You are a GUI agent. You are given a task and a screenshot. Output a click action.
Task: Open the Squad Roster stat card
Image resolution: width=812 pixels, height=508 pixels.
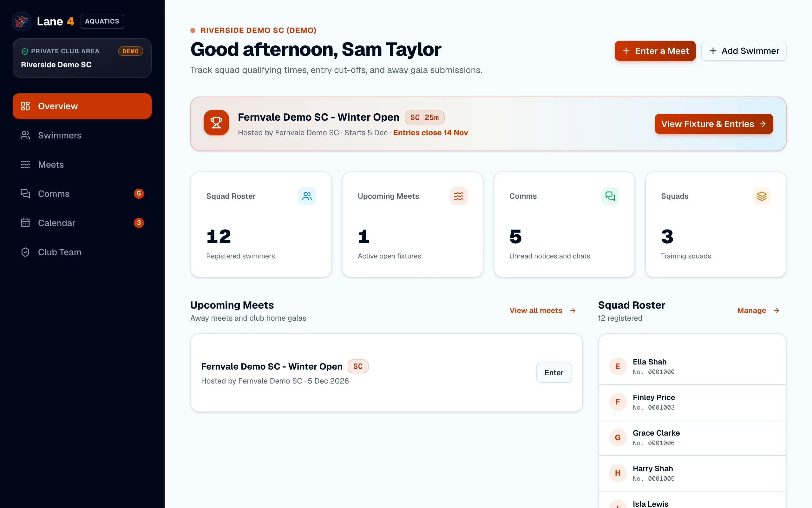pyautogui.click(x=261, y=225)
